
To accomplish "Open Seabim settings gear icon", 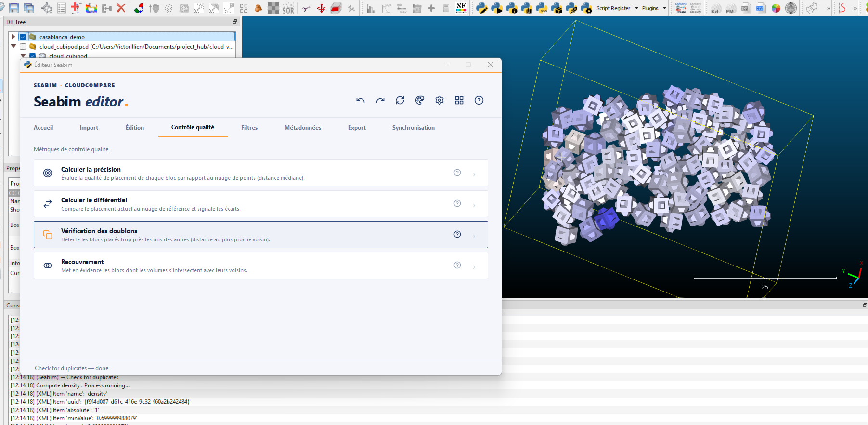I will (x=440, y=100).
